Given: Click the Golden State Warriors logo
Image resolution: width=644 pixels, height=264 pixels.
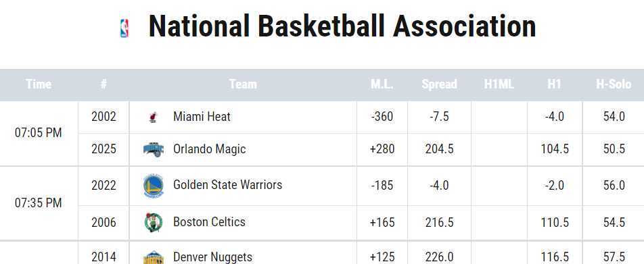Looking at the screenshot, I should [153, 186].
